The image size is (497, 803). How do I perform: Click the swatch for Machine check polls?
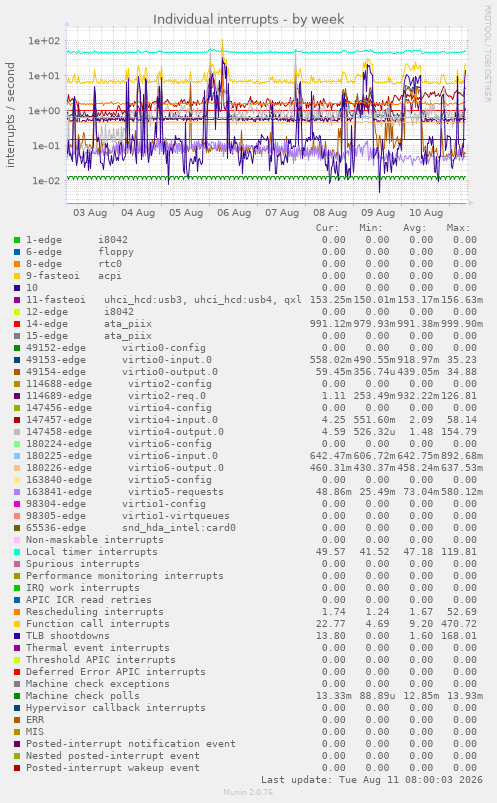click(x=17, y=696)
